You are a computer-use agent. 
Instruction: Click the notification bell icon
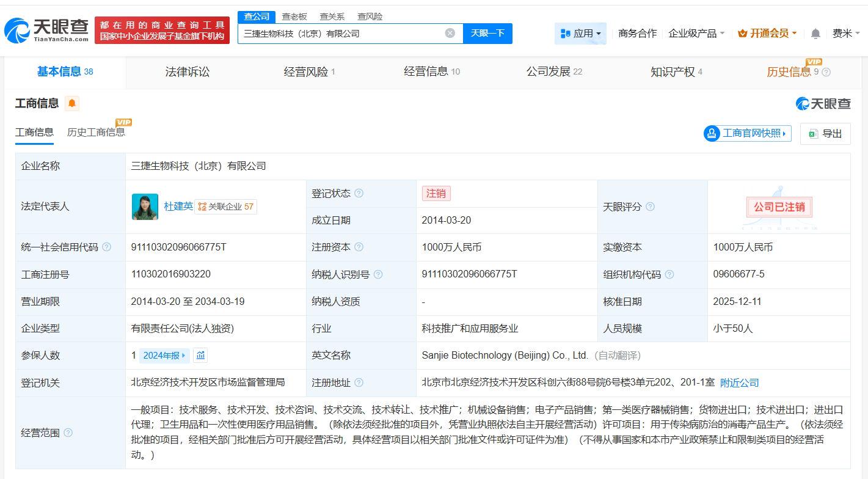click(815, 34)
